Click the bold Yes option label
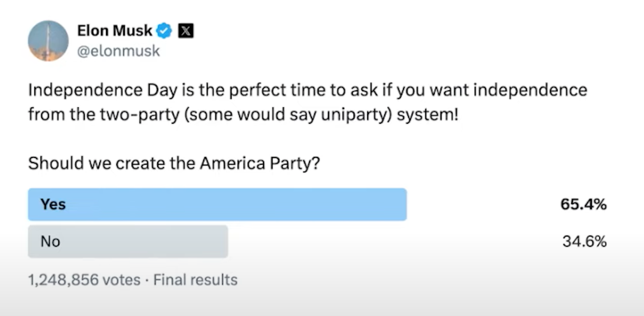The width and height of the screenshot is (644, 316). pyautogui.click(x=53, y=204)
